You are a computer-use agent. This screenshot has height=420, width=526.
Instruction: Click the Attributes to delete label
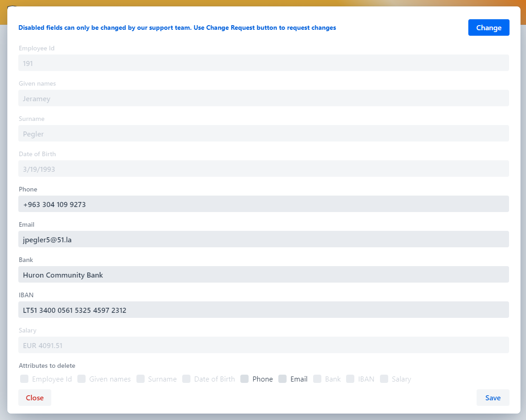click(47, 365)
